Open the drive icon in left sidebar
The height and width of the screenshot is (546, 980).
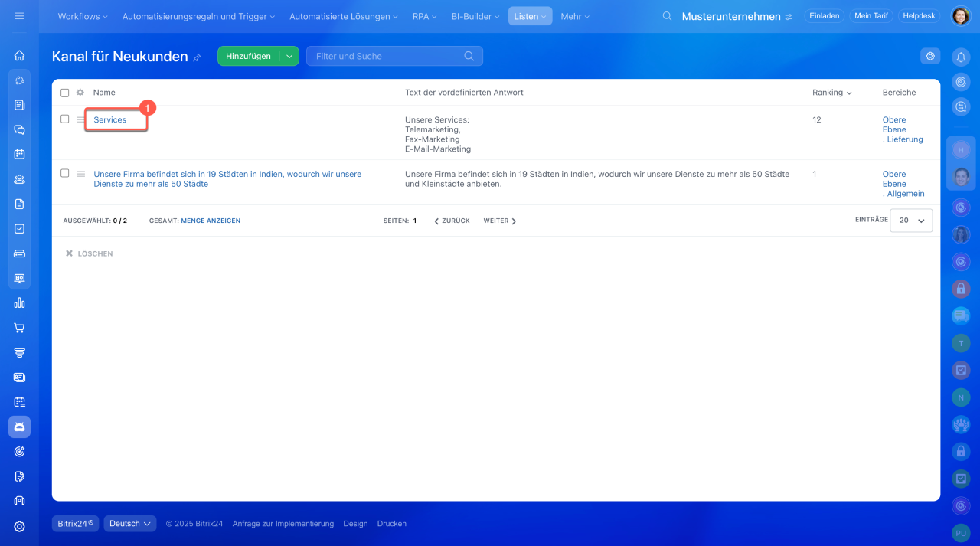point(19,253)
